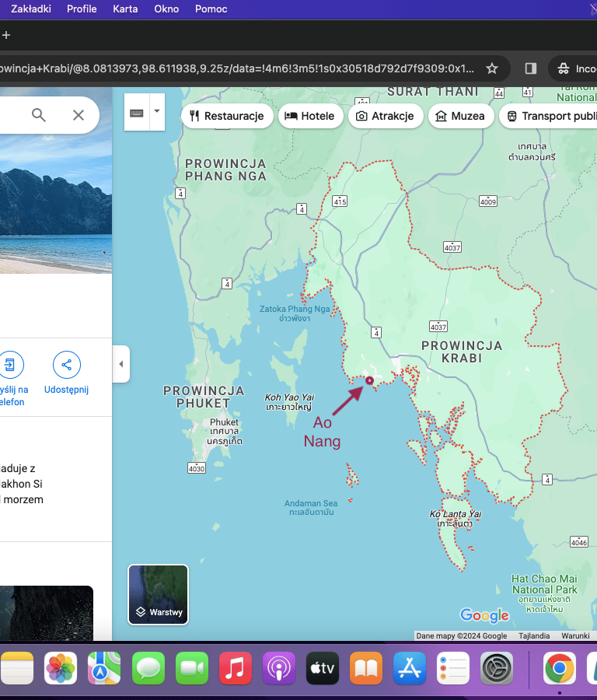Open Books from the Dock
Image resolution: width=597 pixels, height=700 pixels.
pyautogui.click(x=366, y=668)
